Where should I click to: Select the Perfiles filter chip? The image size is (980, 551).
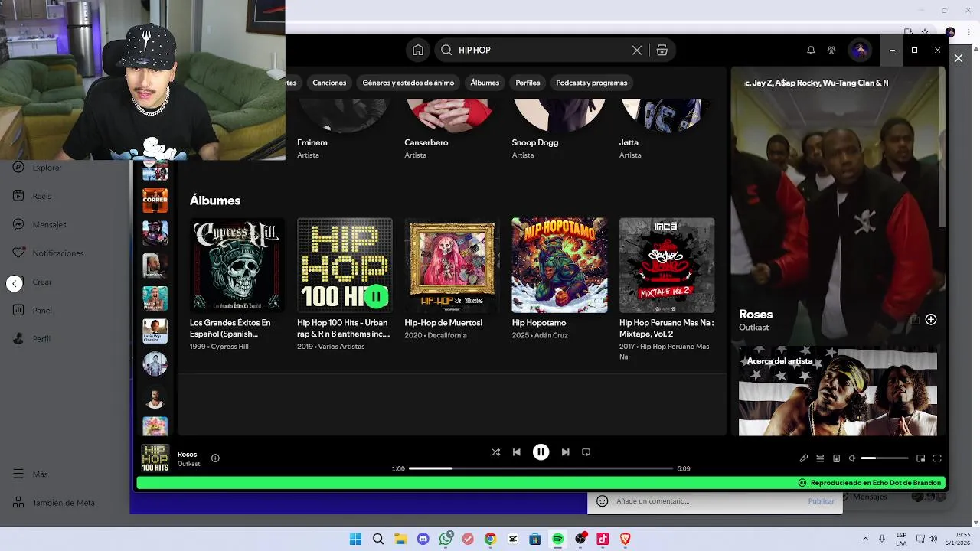click(528, 83)
